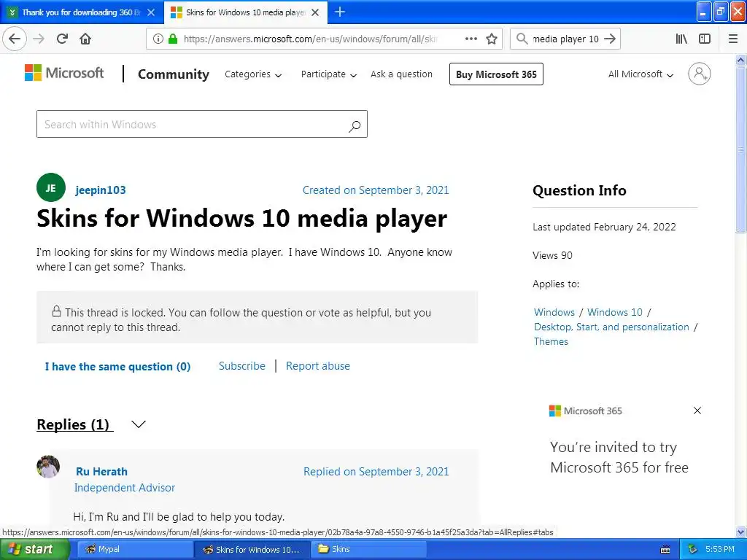Show site information icon in address bar
The height and width of the screenshot is (560, 747).
[x=158, y=39]
